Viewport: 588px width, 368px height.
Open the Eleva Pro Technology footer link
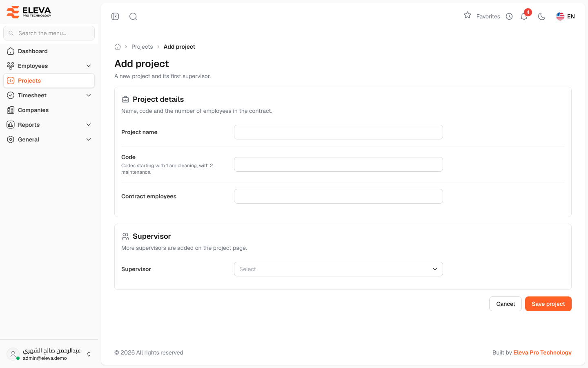click(542, 352)
